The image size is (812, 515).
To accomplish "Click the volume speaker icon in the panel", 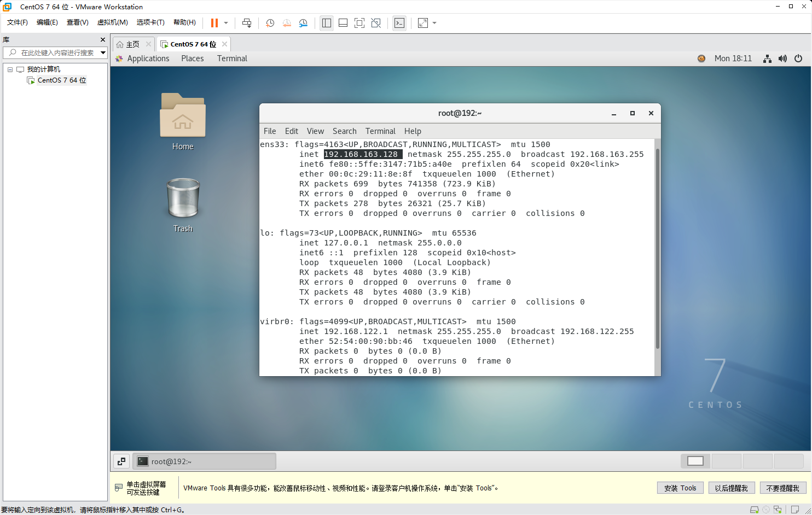I will [783, 58].
